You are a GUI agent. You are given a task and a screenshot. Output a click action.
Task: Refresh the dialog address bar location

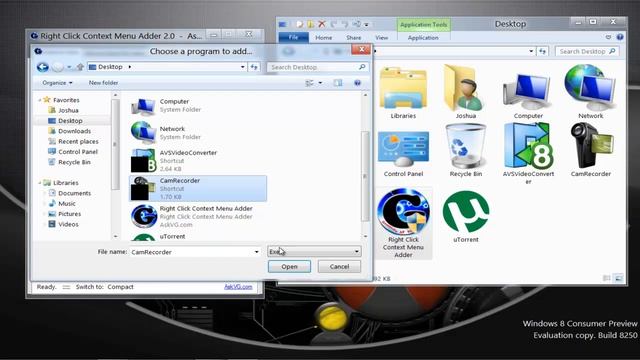(254, 67)
